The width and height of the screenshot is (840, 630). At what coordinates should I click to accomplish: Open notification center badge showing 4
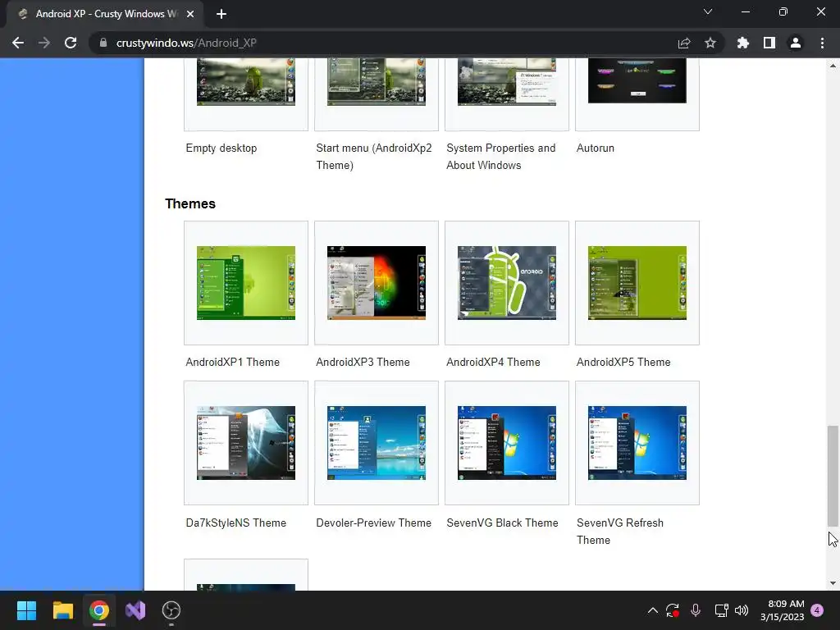[x=817, y=610]
